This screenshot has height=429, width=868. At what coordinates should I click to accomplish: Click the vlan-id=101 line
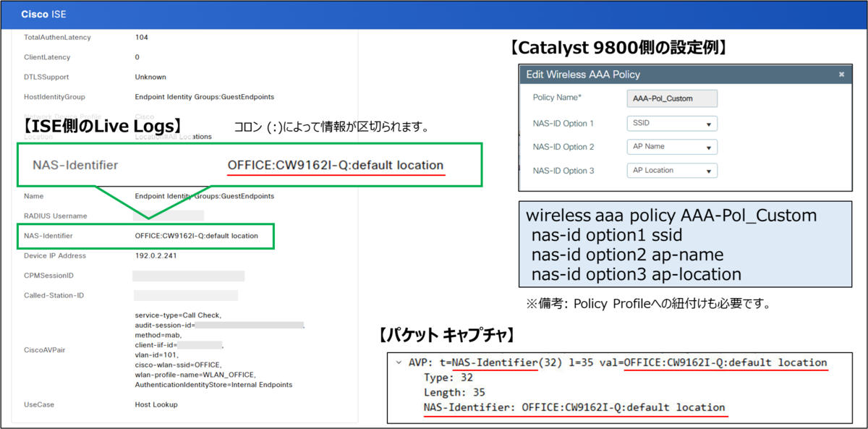click(156, 355)
